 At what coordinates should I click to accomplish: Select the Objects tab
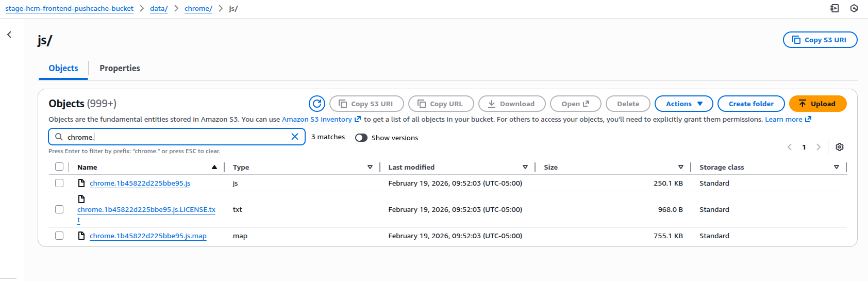pyautogui.click(x=63, y=68)
